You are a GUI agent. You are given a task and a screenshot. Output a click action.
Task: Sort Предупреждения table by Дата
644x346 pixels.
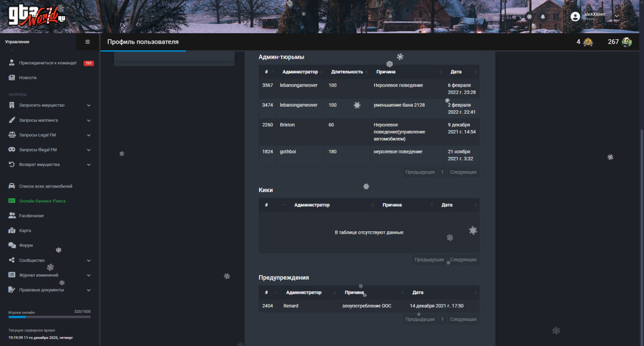[x=443, y=292]
